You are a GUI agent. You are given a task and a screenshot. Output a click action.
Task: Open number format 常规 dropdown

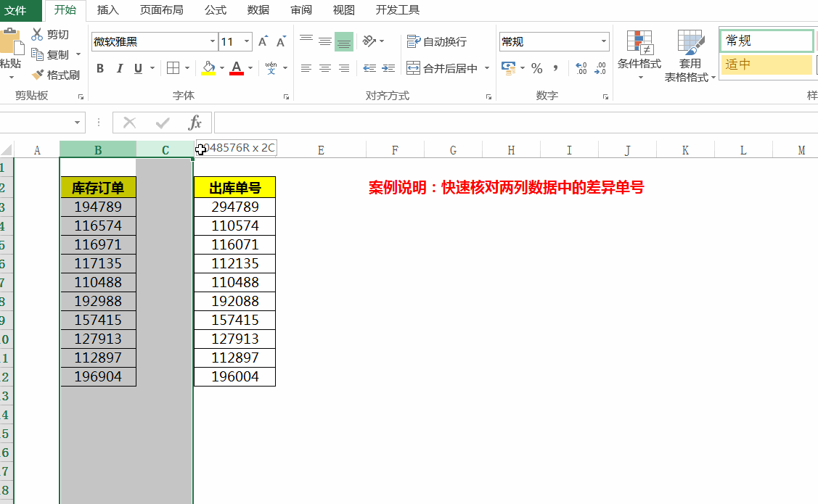tap(604, 41)
